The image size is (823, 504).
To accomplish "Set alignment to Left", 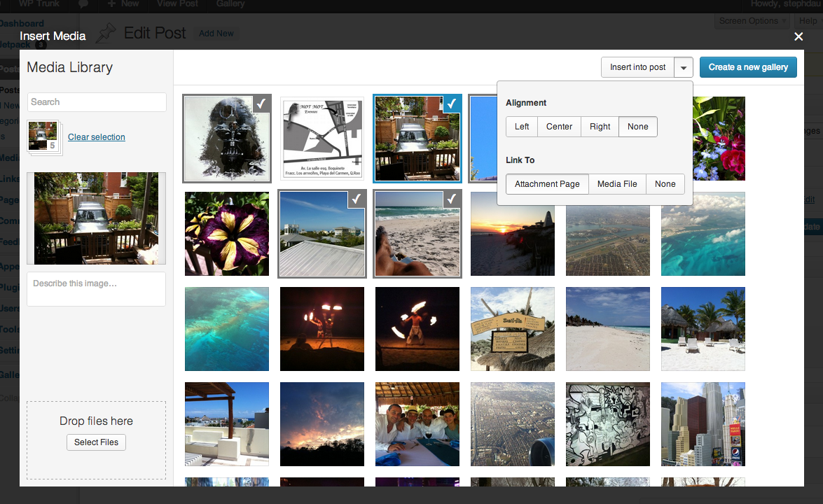I will tap(522, 127).
